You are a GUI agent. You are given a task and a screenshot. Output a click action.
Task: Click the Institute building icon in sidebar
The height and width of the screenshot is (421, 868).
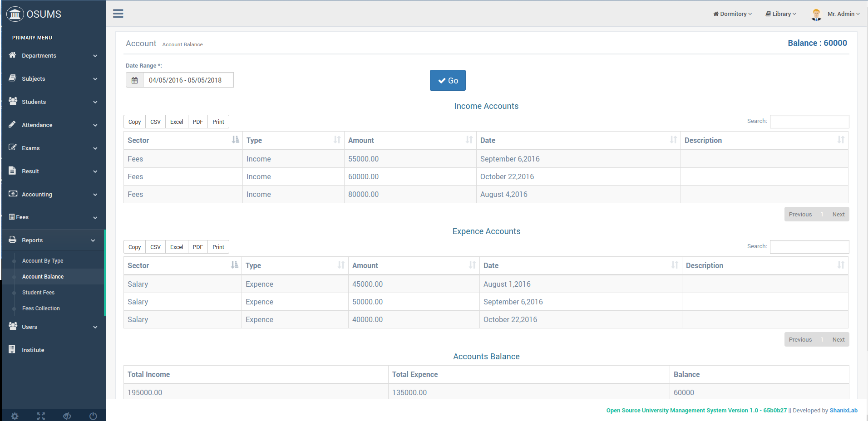[x=12, y=349]
